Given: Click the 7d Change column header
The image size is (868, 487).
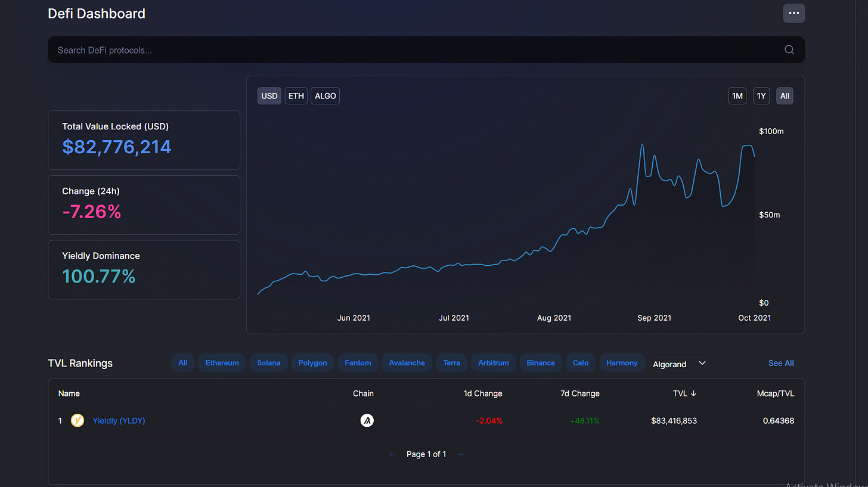Looking at the screenshot, I should pos(580,393).
